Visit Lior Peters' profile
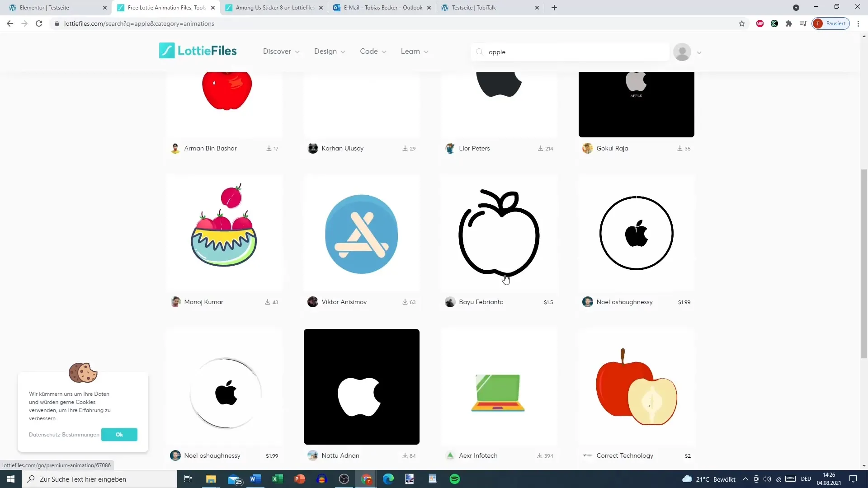 coord(474,148)
